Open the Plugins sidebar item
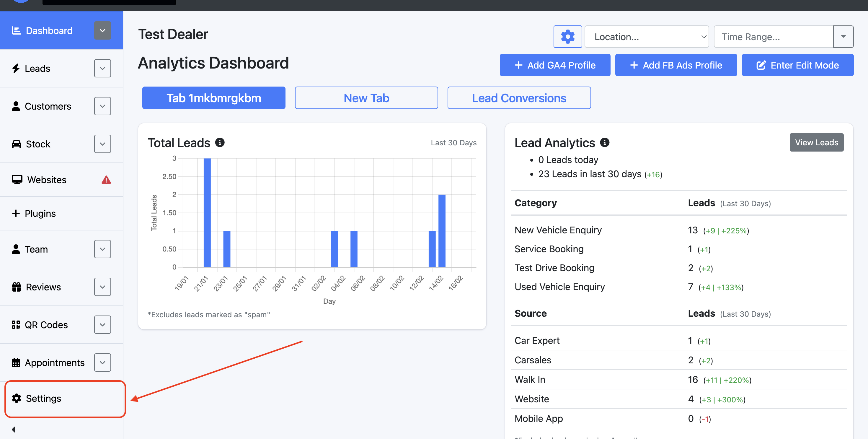The width and height of the screenshot is (868, 439). 40,213
